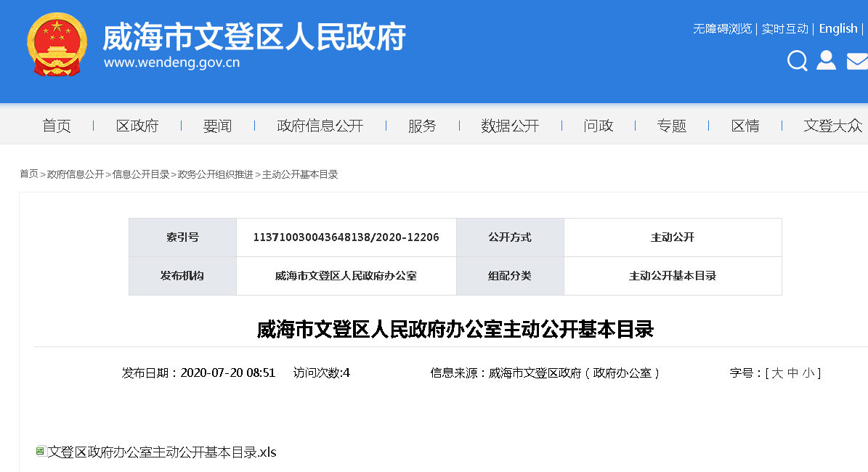Open the user account icon
Image resolution: width=868 pixels, height=472 pixels.
tap(826, 60)
